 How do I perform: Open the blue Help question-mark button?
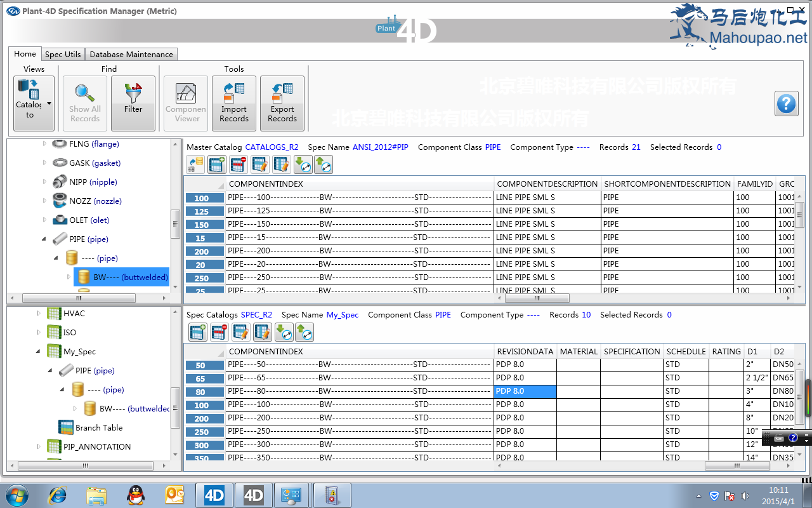(x=787, y=103)
